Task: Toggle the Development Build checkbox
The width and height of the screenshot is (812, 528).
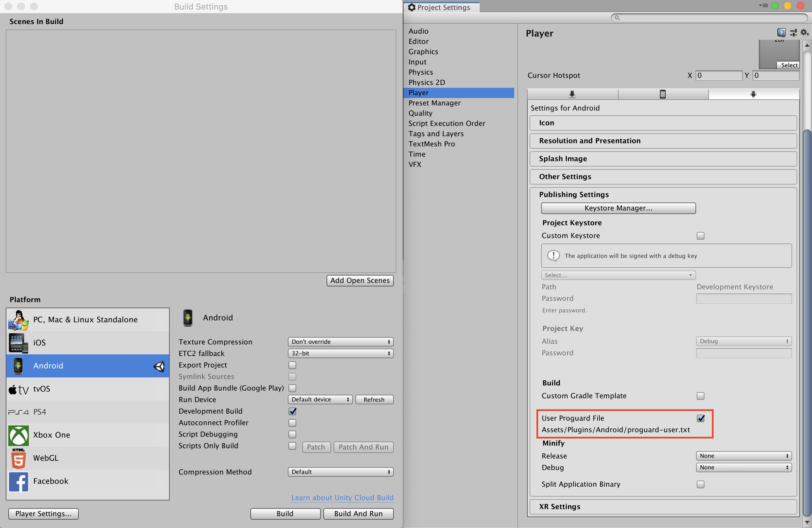Action: point(293,411)
